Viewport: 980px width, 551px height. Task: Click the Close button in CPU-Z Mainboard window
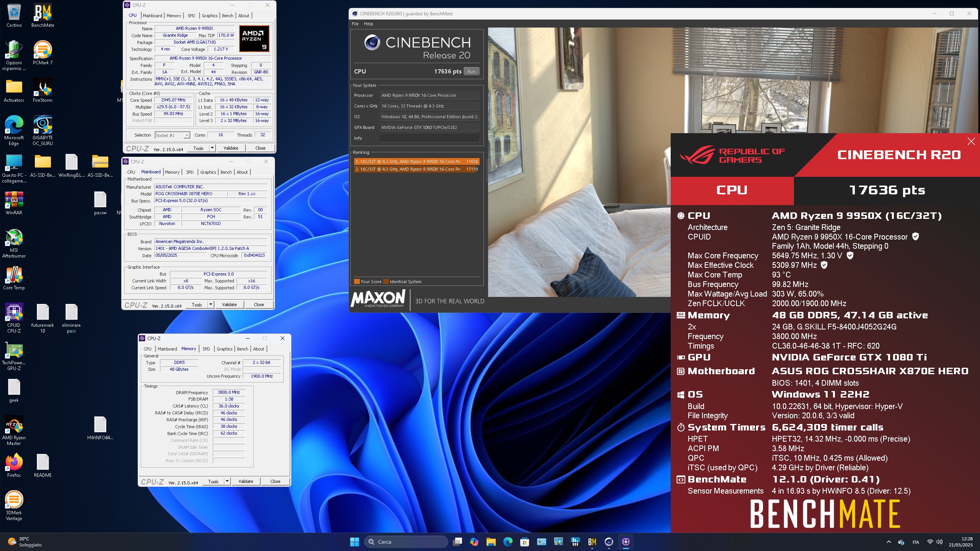[259, 305]
